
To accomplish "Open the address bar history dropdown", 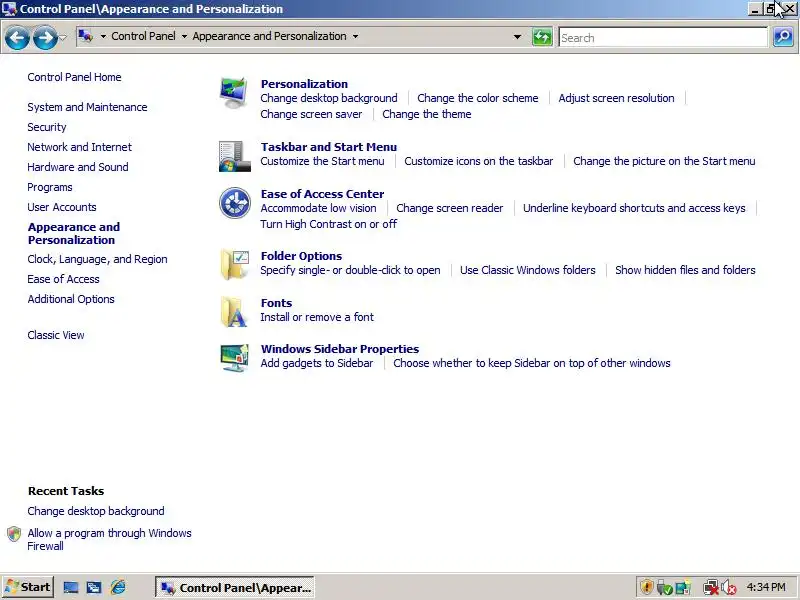I will tap(517, 37).
